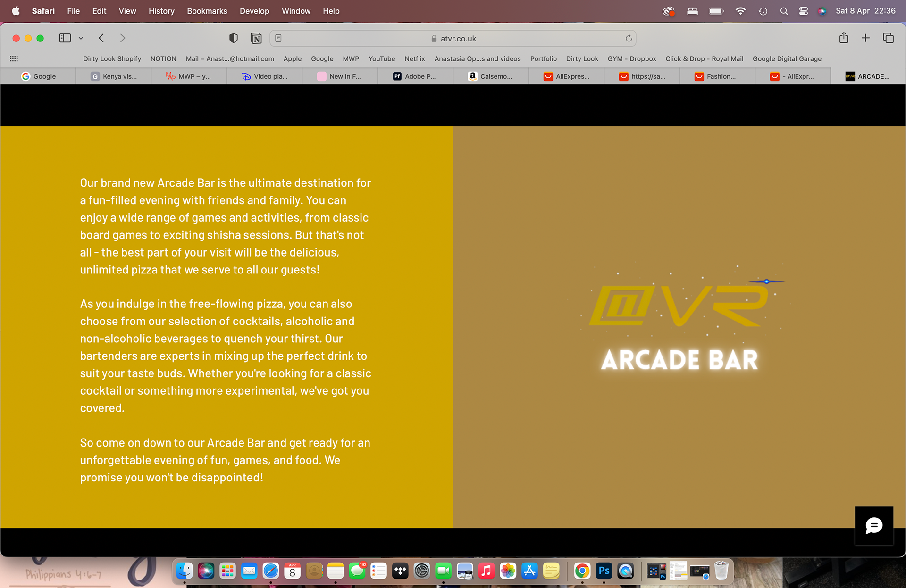
Task: Open the Portfolio bookmark
Action: click(543, 58)
